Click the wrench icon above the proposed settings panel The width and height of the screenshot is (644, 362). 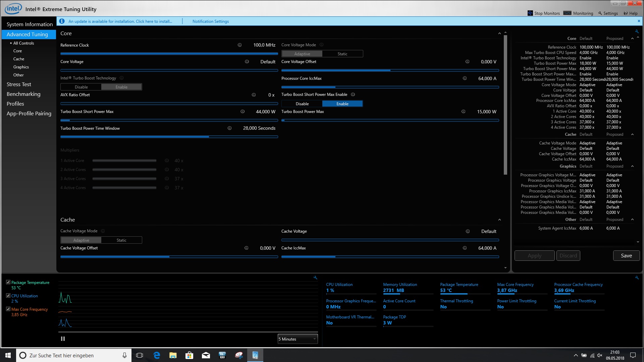pos(637,32)
